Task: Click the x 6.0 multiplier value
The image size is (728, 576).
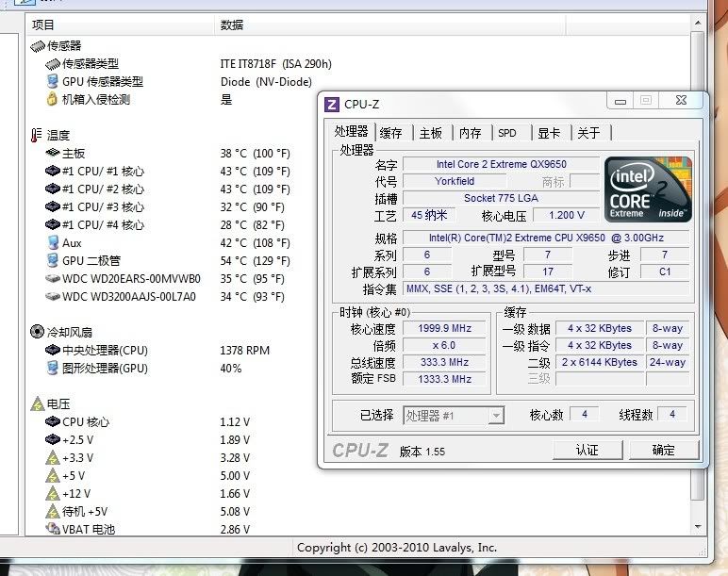Action: click(x=444, y=345)
